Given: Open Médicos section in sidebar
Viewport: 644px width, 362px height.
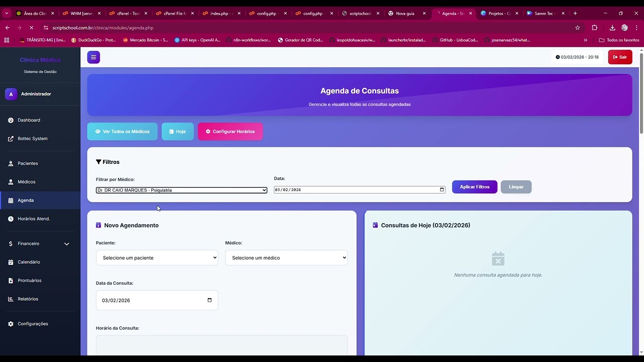Looking at the screenshot, I should point(40,182).
